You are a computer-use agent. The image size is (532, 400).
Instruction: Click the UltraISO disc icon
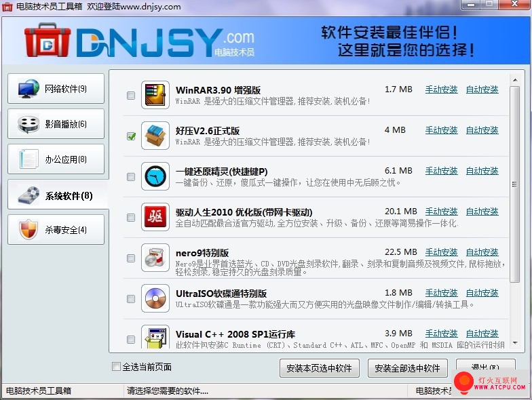point(155,298)
